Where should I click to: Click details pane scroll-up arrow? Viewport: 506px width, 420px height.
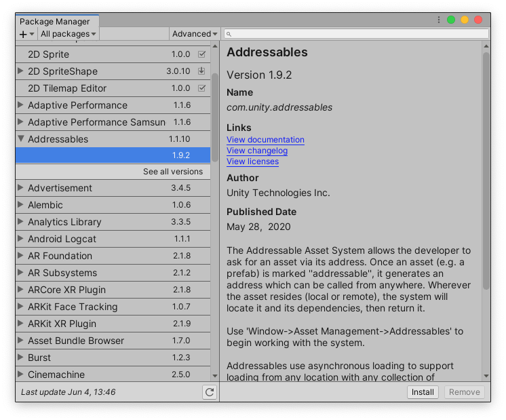[486, 47]
